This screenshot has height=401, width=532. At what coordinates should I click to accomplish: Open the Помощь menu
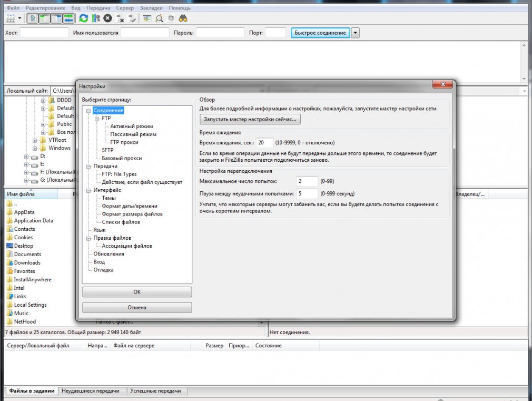(x=180, y=8)
